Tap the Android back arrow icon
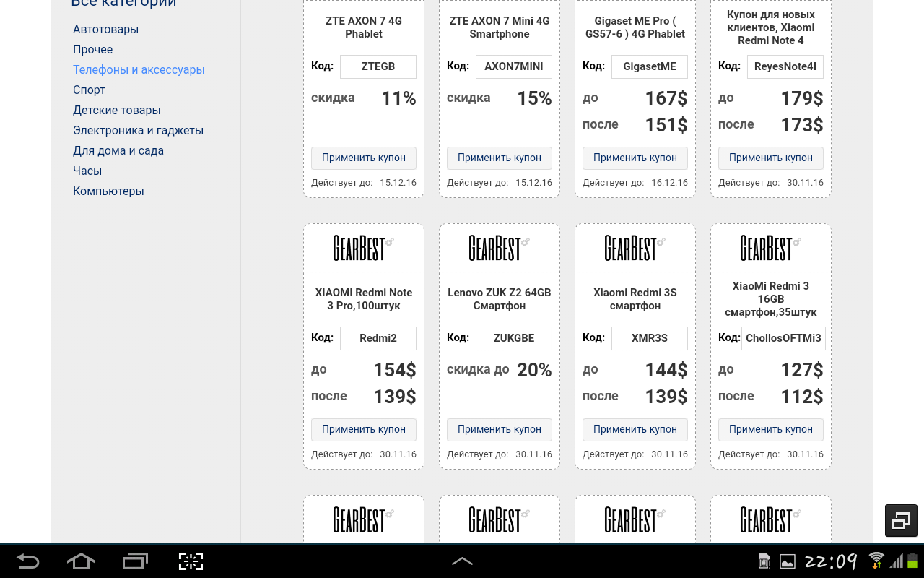924x578 pixels. point(27,561)
